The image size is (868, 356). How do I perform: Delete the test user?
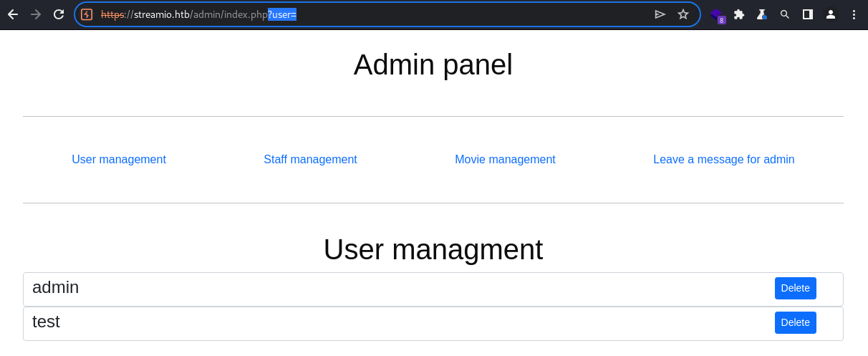795,322
